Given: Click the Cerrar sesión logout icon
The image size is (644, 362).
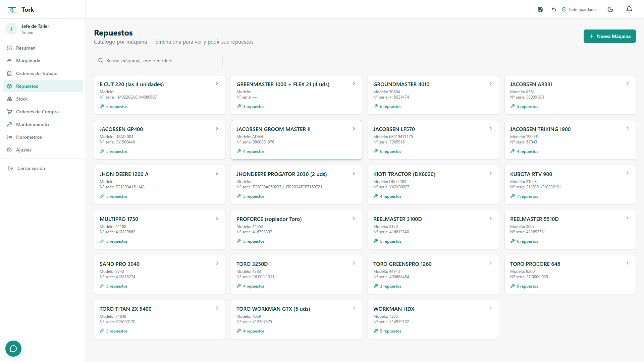Looking at the screenshot, I should (11, 168).
